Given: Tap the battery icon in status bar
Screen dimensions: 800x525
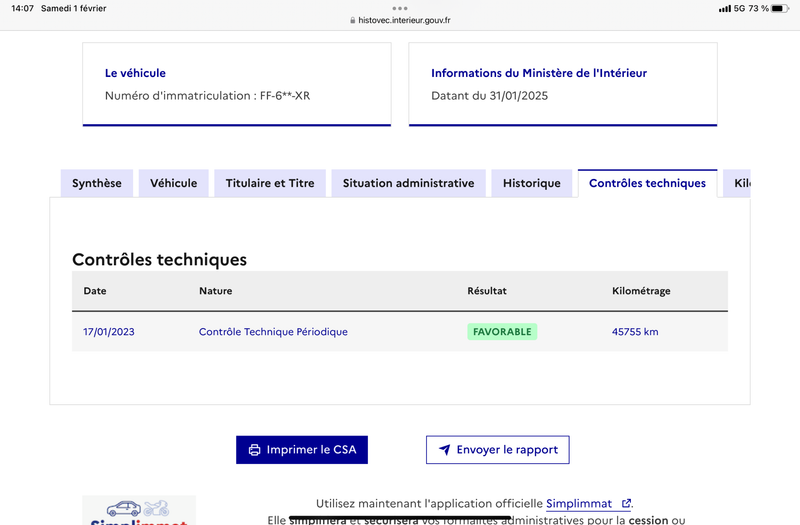Looking at the screenshot, I should click(x=779, y=8).
